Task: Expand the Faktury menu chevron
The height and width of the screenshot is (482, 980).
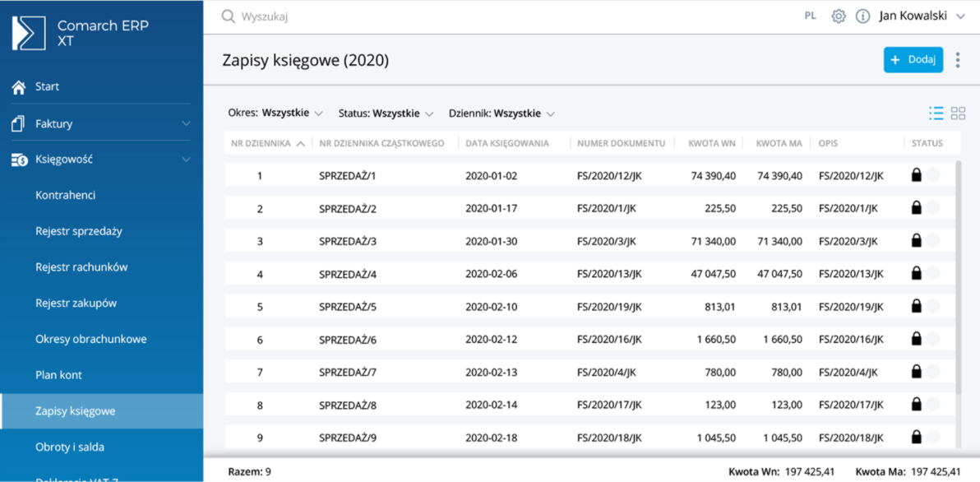Action: [x=186, y=123]
